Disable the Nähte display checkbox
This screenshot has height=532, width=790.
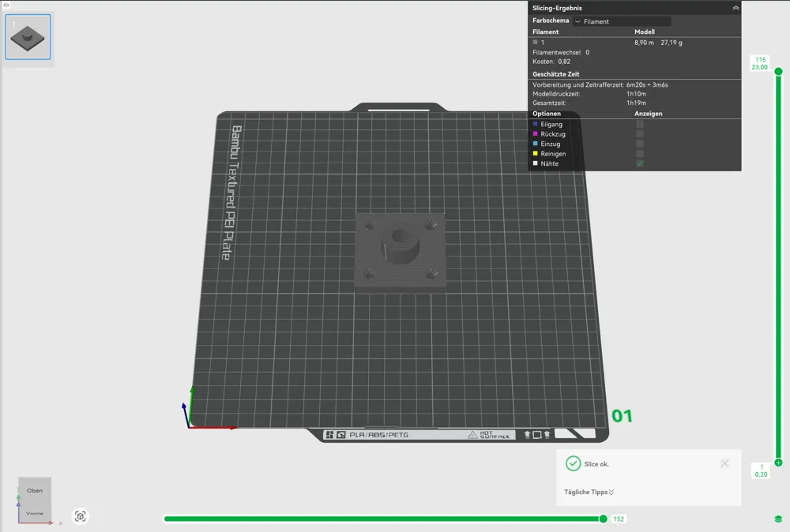[x=640, y=163]
